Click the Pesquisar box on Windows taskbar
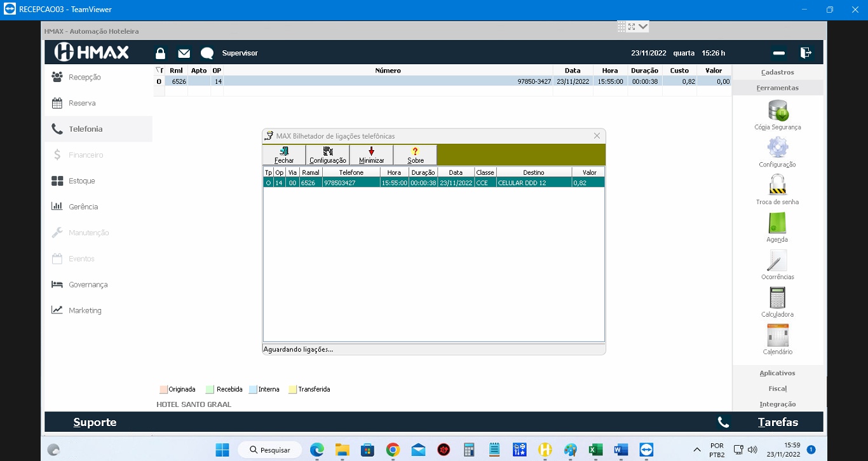Screen dimensions: 868x461 (269, 450)
